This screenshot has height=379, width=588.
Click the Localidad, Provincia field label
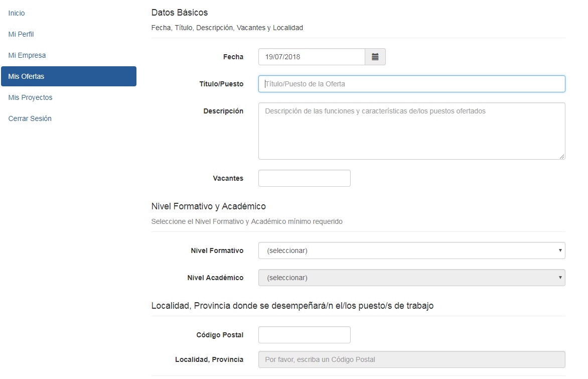[x=209, y=359]
